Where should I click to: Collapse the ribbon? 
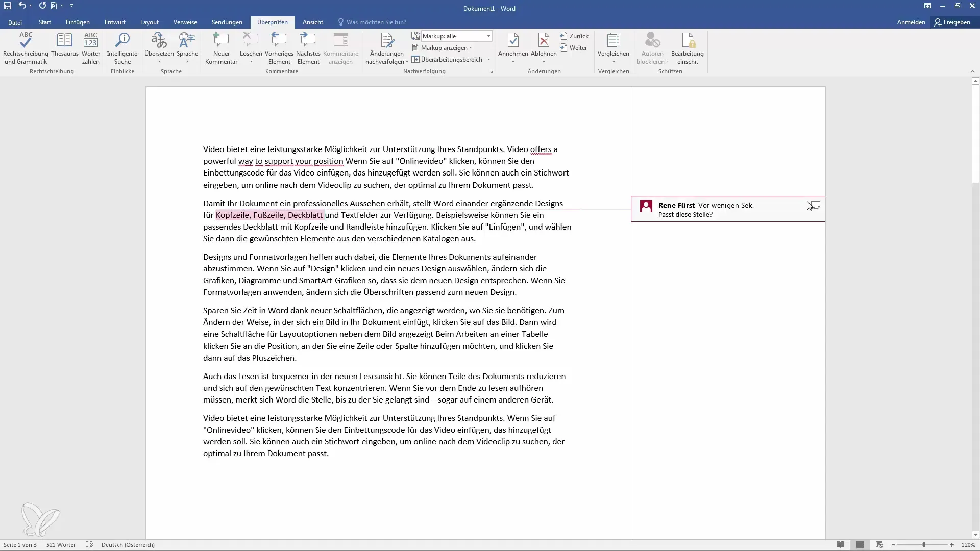[x=972, y=72]
